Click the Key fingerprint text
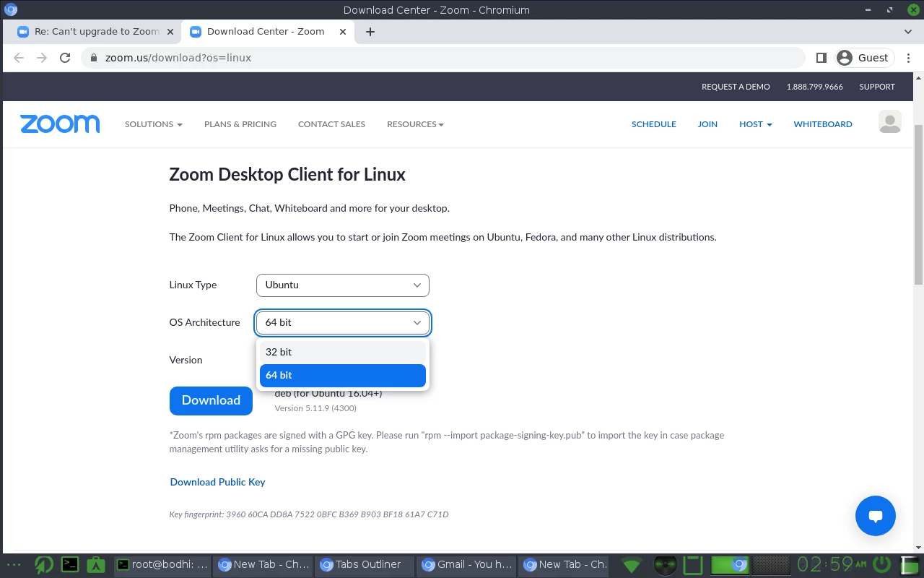 [309, 514]
